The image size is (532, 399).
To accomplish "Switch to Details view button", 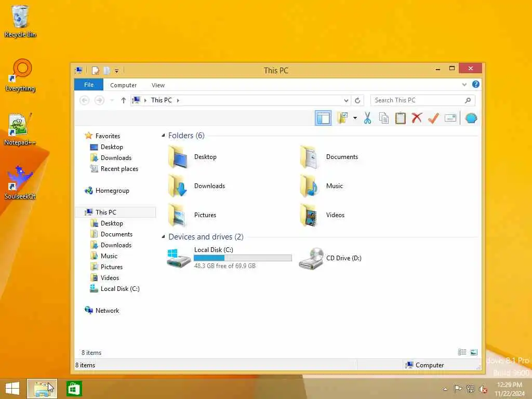I will pos(462,352).
